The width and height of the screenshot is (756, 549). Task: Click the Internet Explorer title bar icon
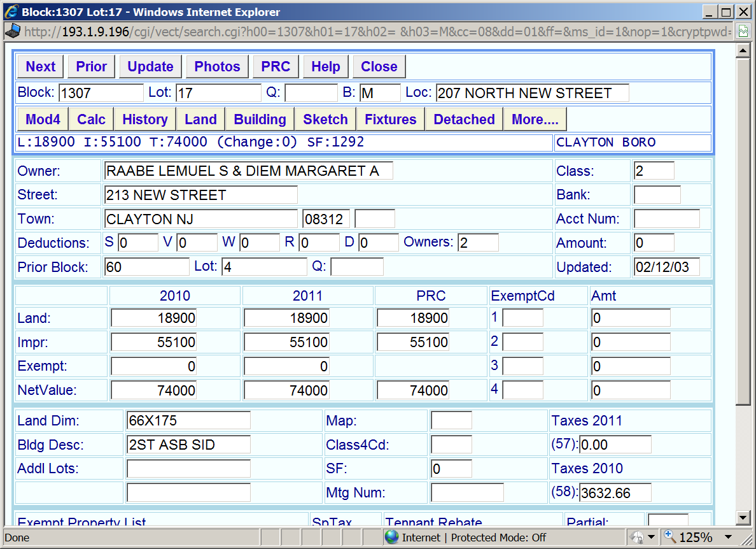[11, 12]
